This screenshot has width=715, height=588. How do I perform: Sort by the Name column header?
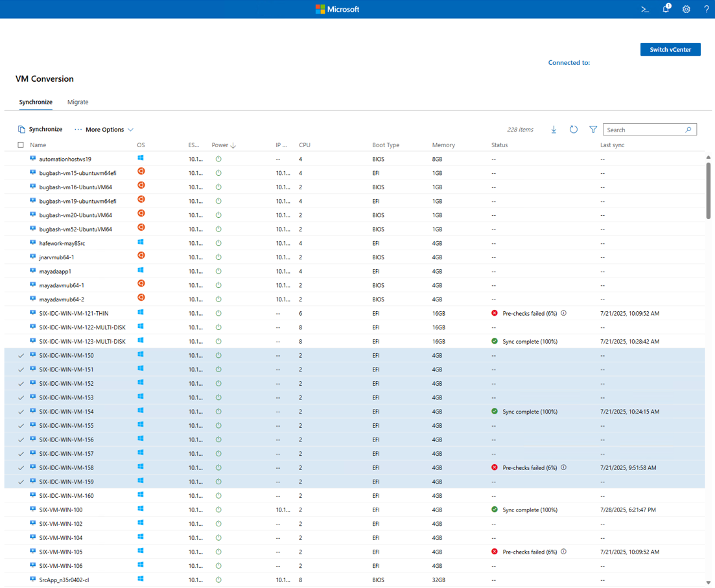click(x=38, y=145)
